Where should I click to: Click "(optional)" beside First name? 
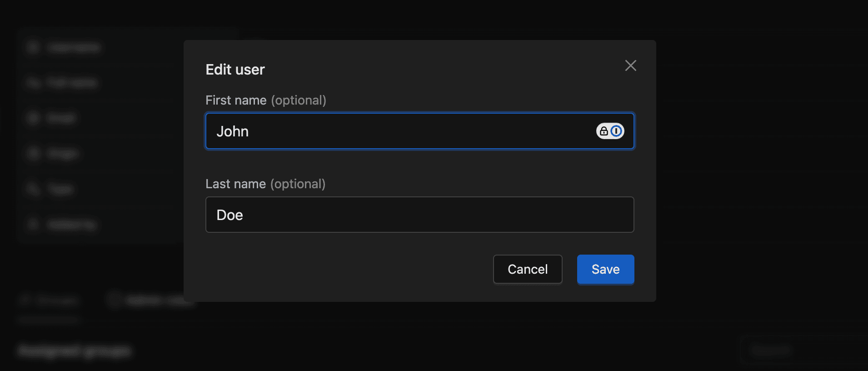[299, 100]
